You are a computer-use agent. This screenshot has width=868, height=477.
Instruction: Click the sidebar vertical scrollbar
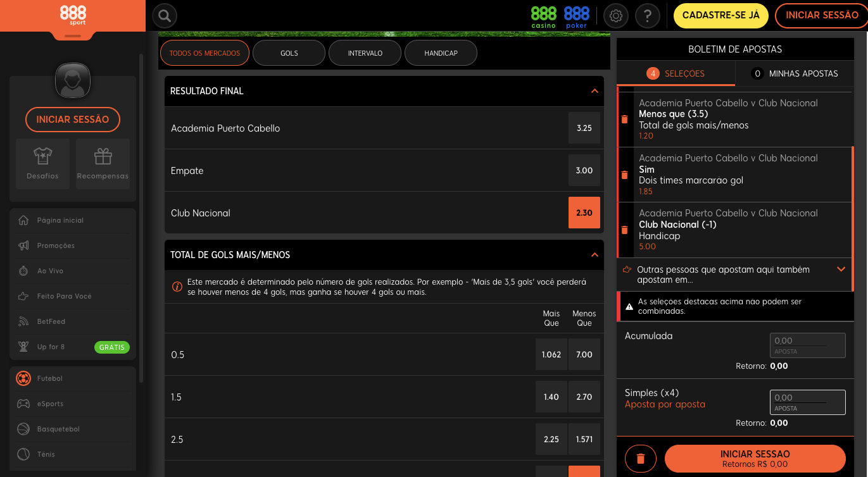[x=141, y=218]
